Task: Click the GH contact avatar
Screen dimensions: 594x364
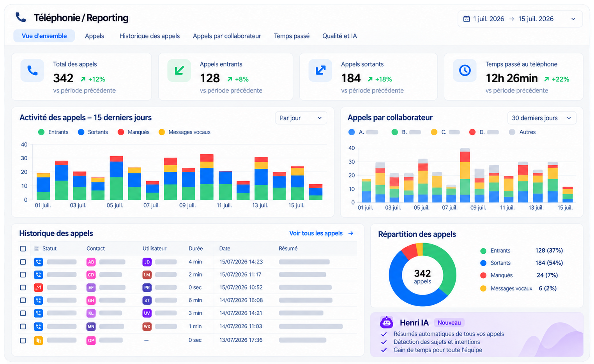Action: tap(91, 300)
